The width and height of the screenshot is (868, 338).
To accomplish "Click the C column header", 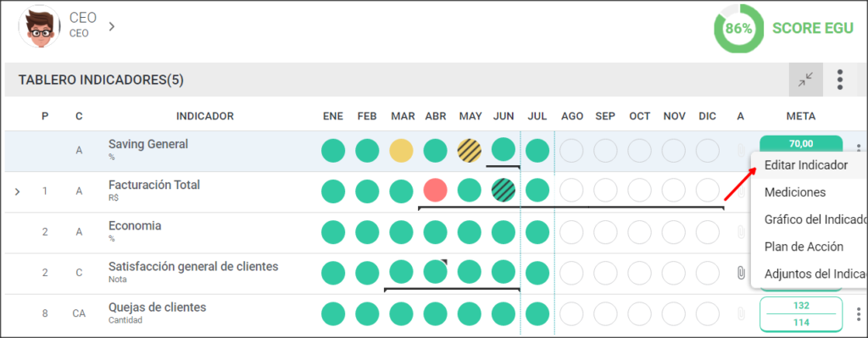I will [x=79, y=116].
